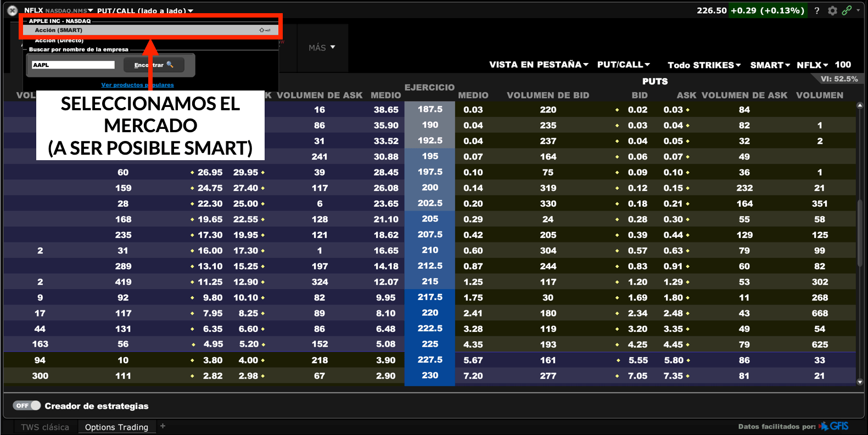Click put ask 4.45 on strike 225
This screenshot has width=868, height=435.
tap(674, 344)
